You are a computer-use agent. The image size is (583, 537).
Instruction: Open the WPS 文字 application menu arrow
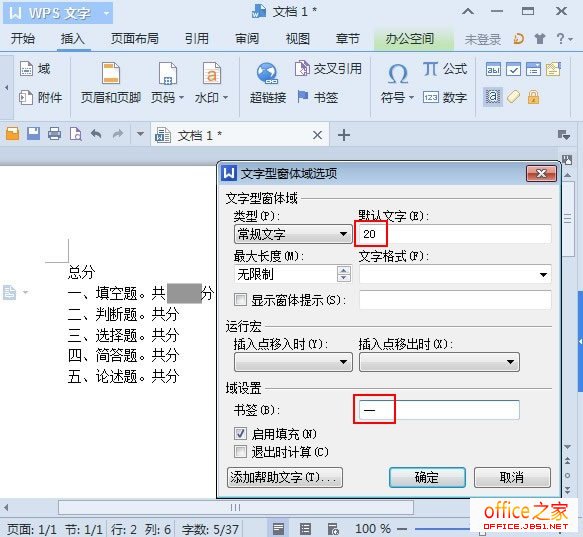click(x=106, y=13)
